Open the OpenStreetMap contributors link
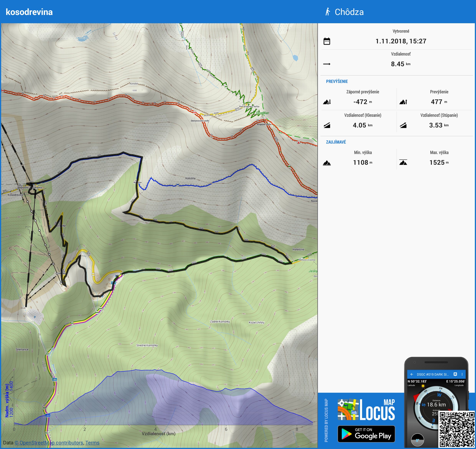This screenshot has width=476, height=449. pyautogui.click(x=49, y=442)
